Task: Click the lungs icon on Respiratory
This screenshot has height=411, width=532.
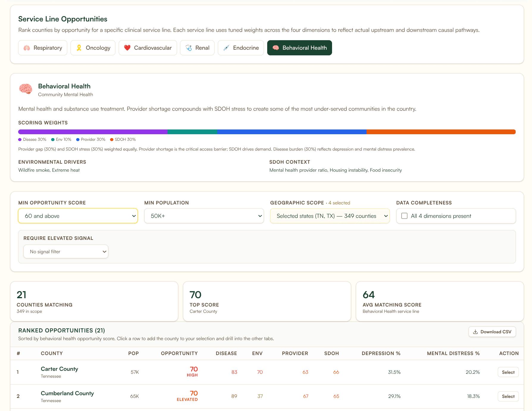Action: pos(27,48)
